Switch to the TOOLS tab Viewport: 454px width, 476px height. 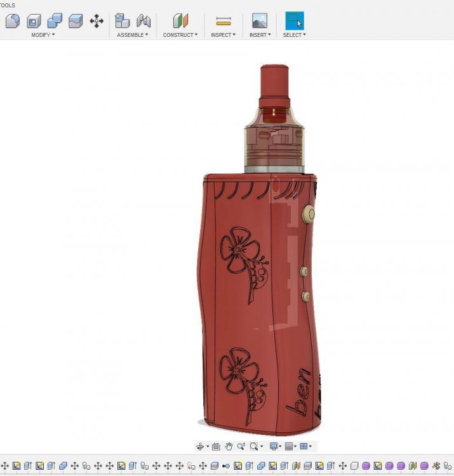(8, 5)
